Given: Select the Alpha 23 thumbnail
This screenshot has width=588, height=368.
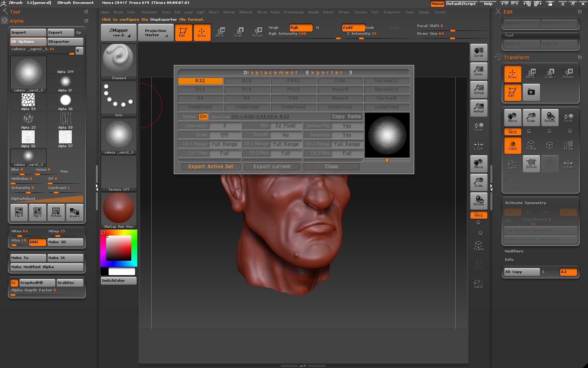Looking at the screenshot, I should (x=28, y=121).
